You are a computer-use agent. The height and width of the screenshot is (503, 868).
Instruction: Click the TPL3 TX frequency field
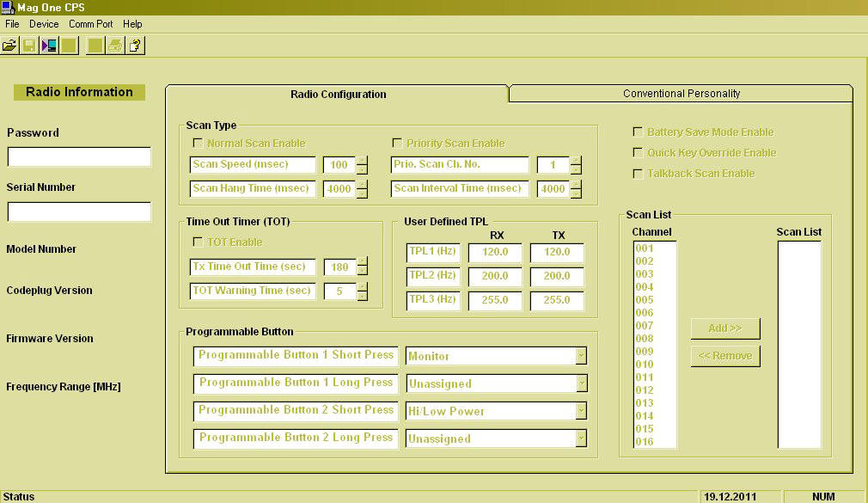tap(557, 300)
